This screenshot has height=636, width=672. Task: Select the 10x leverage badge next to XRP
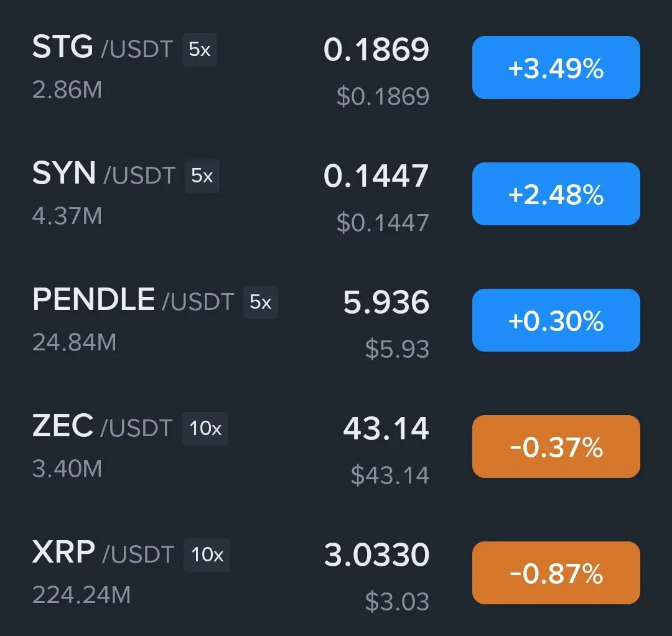[207, 555]
